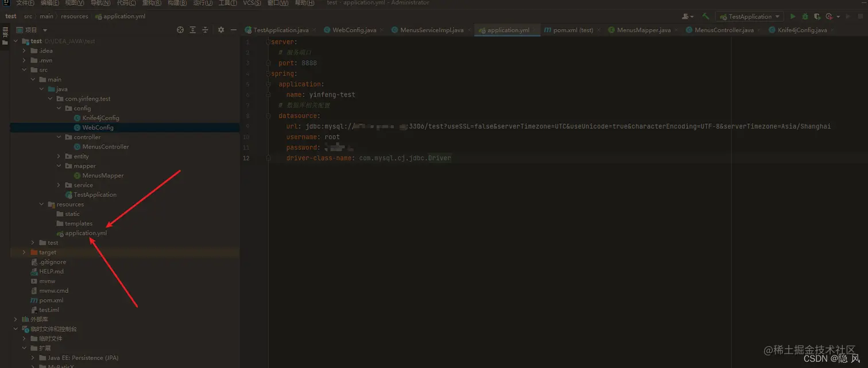Click the locate-in-project crosshair icon
The image size is (868, 368).
180,30
